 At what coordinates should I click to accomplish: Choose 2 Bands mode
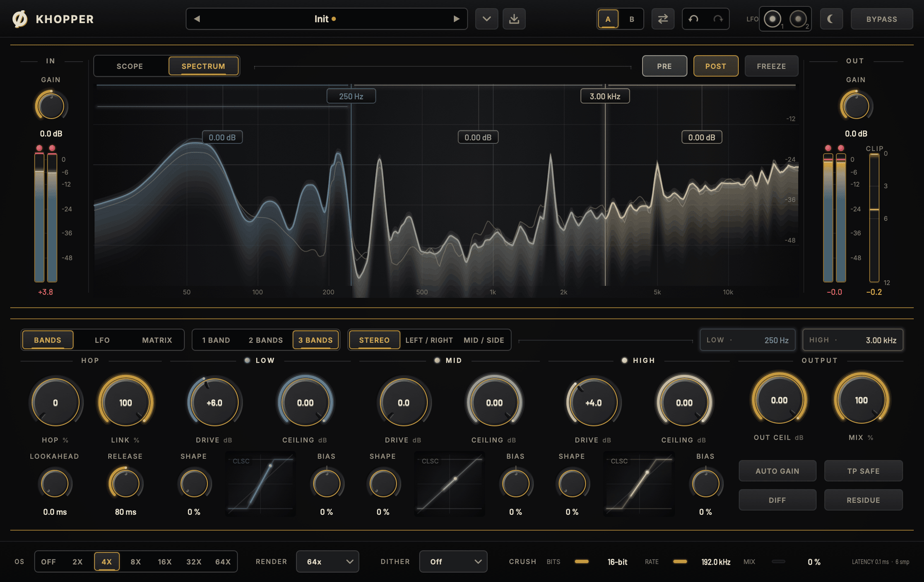tap(265, 340)
